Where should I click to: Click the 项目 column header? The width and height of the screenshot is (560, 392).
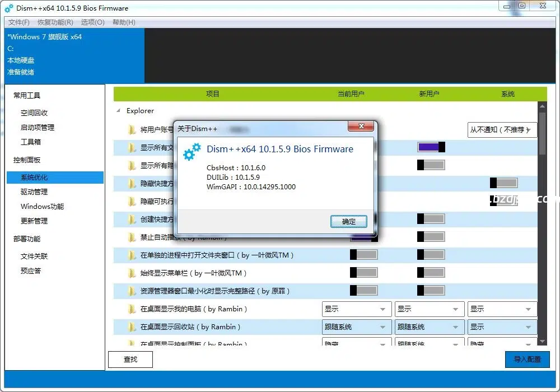tap(212, 94)
